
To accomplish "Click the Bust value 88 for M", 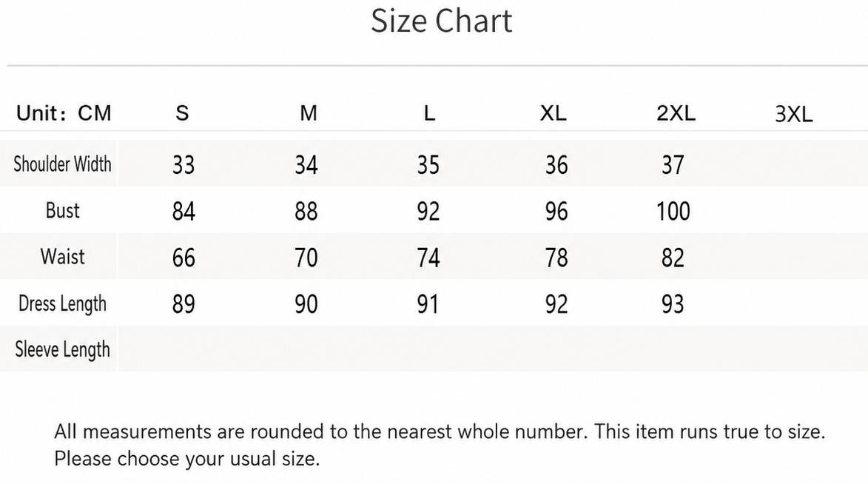I will (x=306, y=212).
